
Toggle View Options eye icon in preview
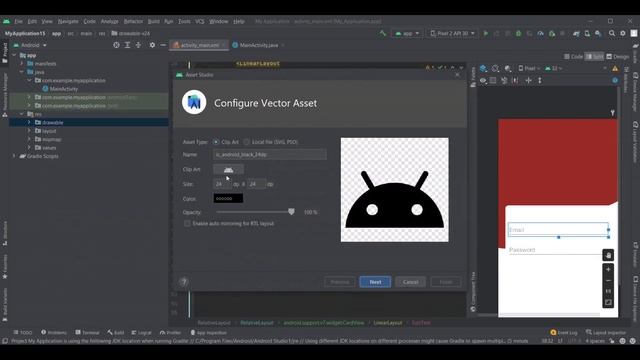pos(483,80)
